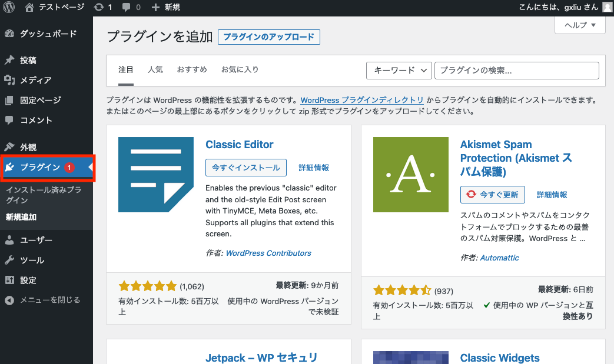
Task: Click the Classic Editor title link
Action: tap(239, 144)
